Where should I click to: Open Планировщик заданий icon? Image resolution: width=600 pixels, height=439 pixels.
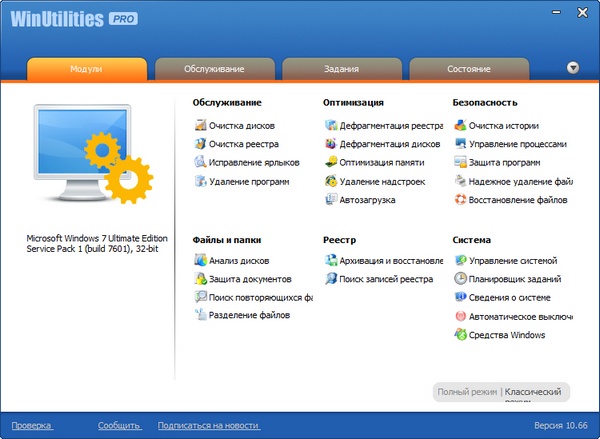click(460, 279)
